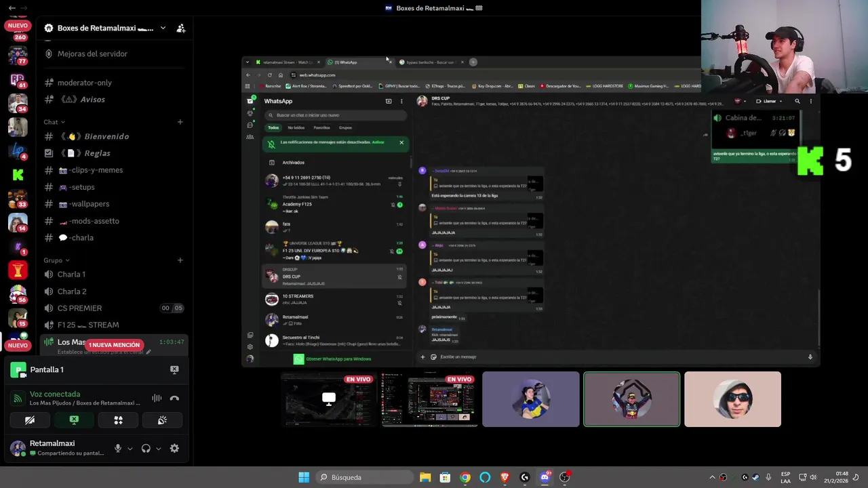
Task: Open Mejoras del servidor
Action: pyautogui.click(x=113, y=54)
